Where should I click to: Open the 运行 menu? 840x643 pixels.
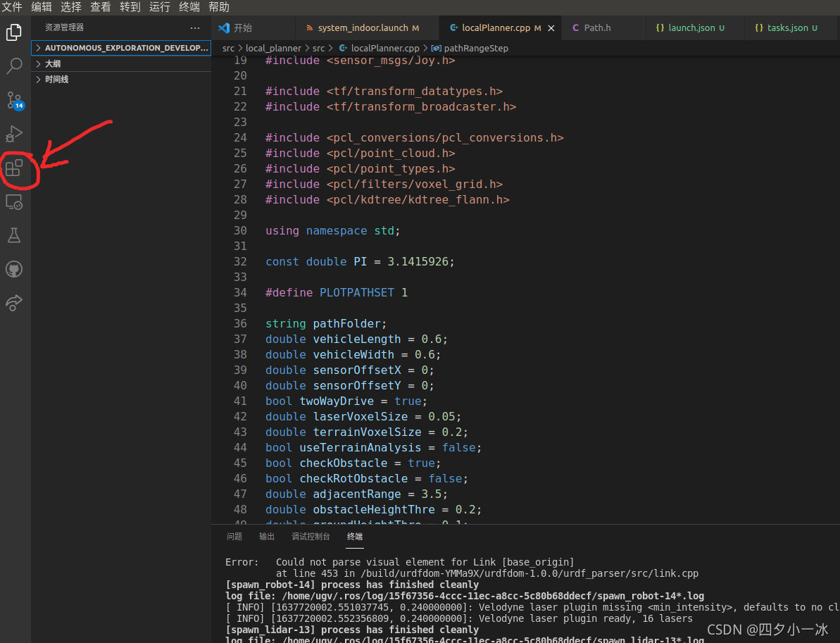(x=159, y=7)
